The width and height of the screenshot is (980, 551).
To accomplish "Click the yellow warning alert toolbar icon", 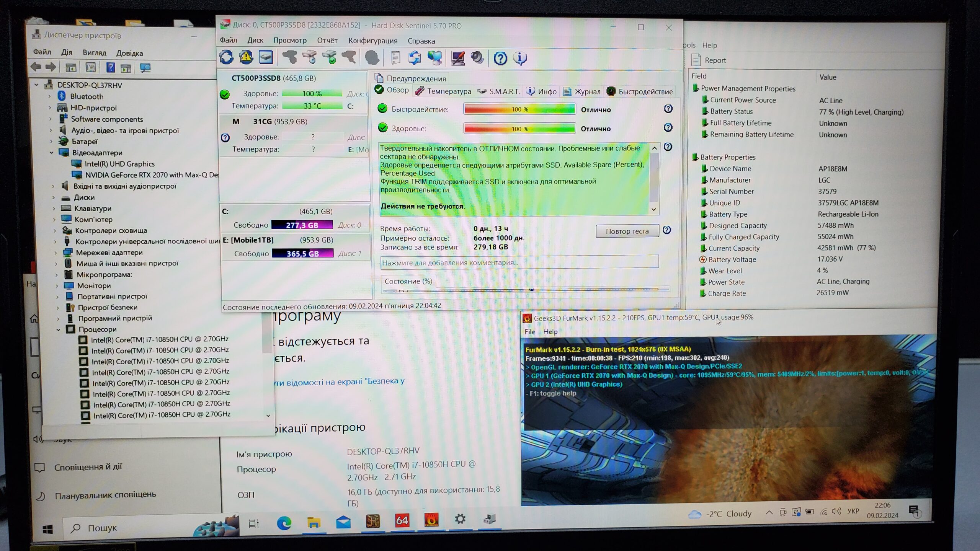I will [246, 57].
